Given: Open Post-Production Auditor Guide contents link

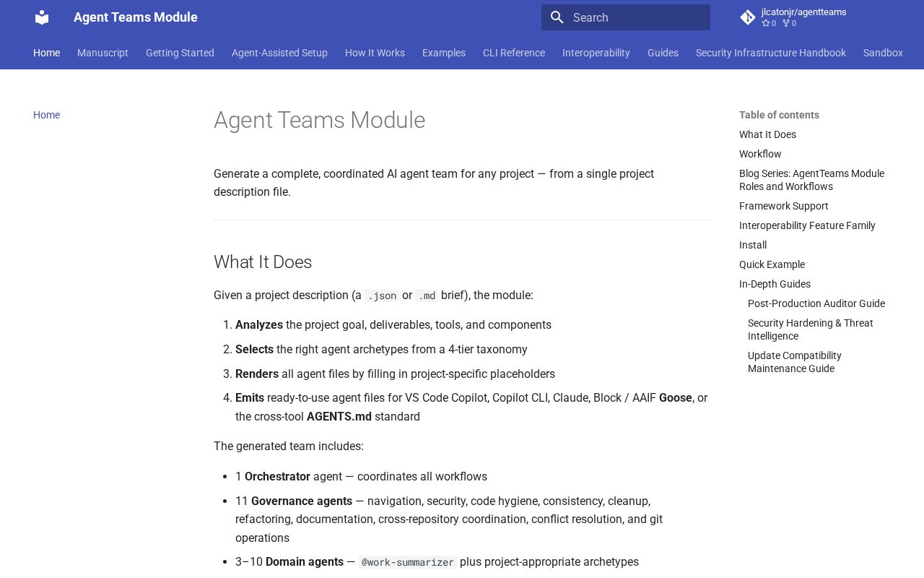Looking at the screenshot, I should tap(816, 303).
